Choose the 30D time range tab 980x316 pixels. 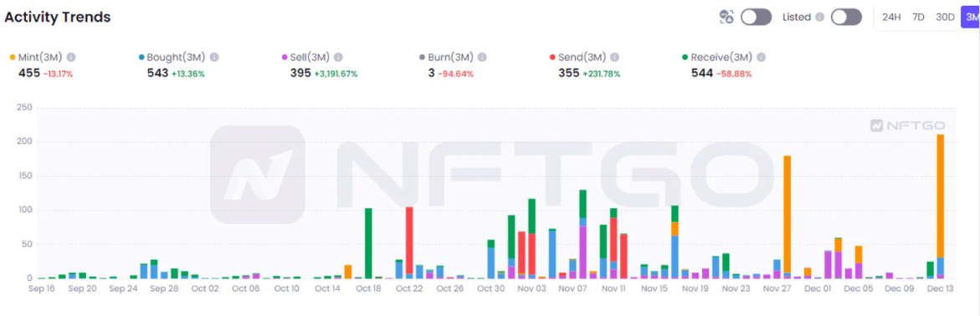945,18
